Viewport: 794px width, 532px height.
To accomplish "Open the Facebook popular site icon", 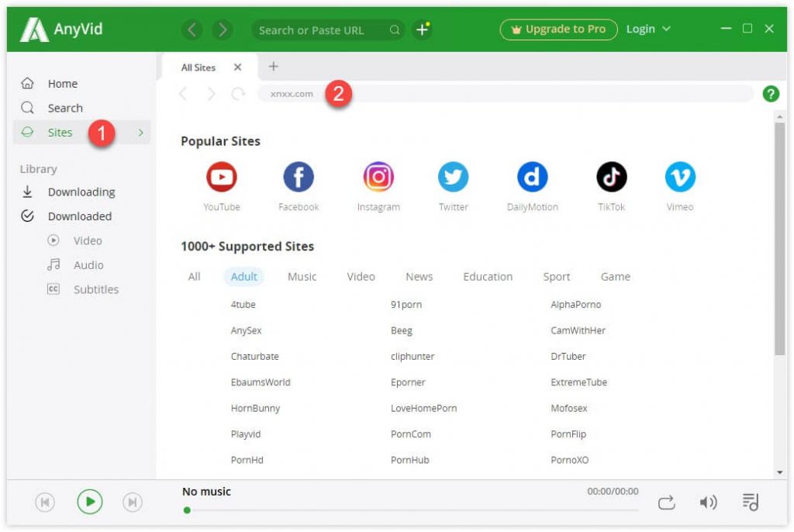I will click(299, 177).
